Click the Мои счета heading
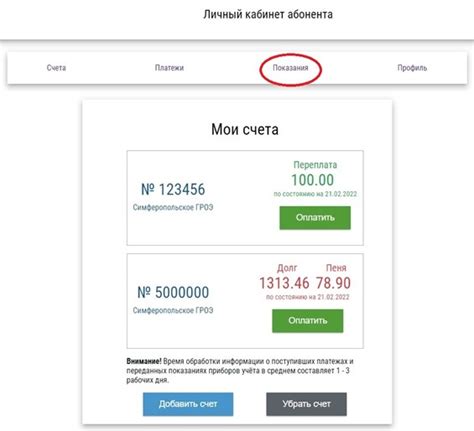474x431 pixels. click(245, 129)
